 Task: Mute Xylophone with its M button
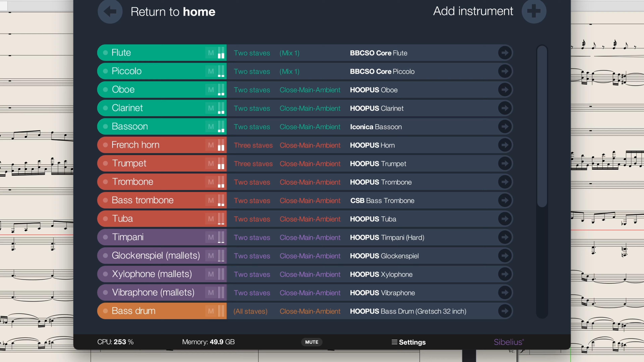211,274
